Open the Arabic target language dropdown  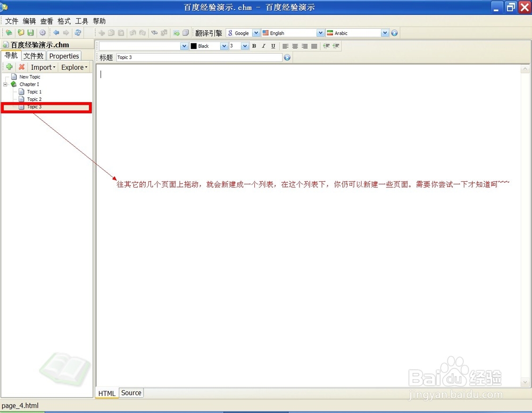coord(385,33)
